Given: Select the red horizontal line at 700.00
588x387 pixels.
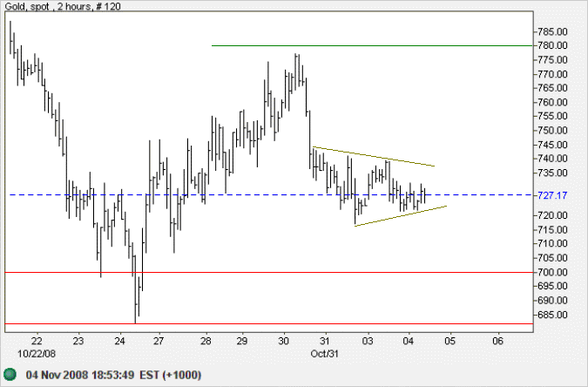Looking at the screenshot, I should point(269,272).
